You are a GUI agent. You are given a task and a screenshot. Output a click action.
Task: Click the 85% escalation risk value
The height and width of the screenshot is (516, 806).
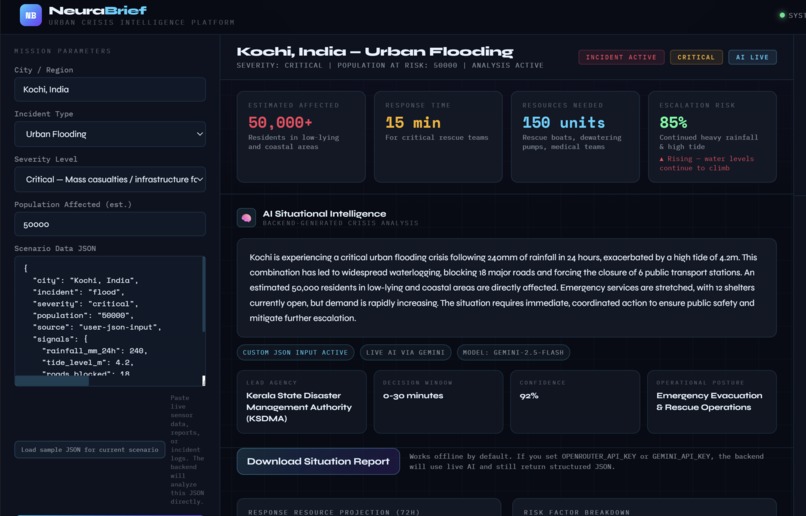click(673, 123)
